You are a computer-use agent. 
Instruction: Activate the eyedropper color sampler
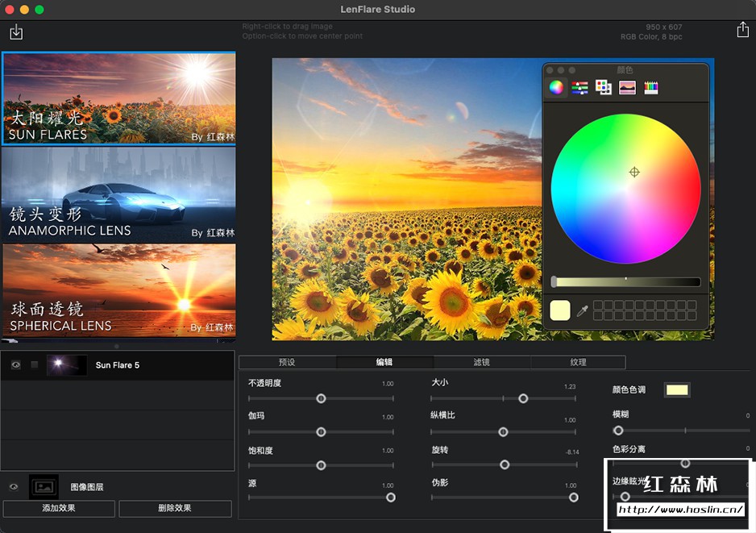coord(582,310)
